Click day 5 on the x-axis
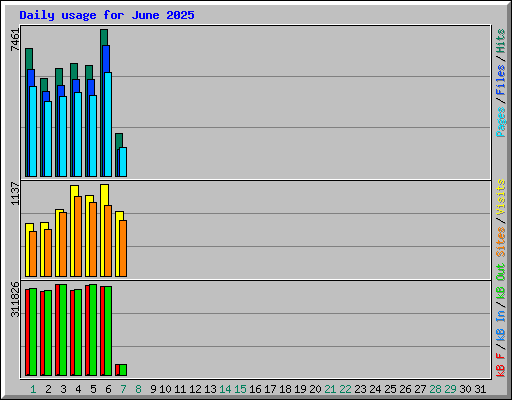 coord(93,389)
